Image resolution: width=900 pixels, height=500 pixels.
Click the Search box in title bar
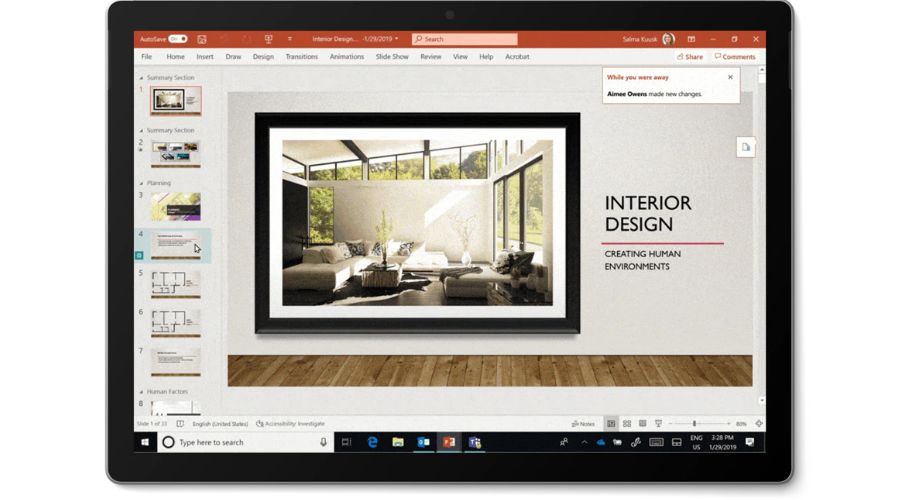pos(464,39)
